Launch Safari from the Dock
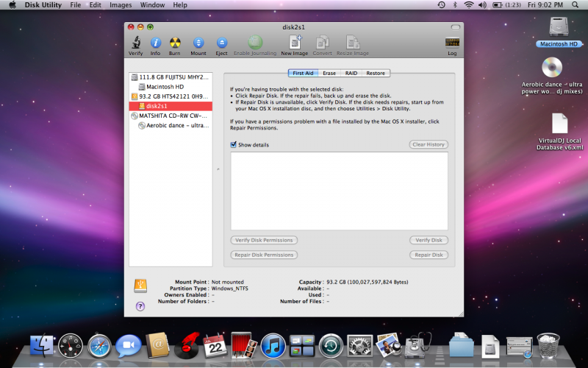 pos(99,345)
